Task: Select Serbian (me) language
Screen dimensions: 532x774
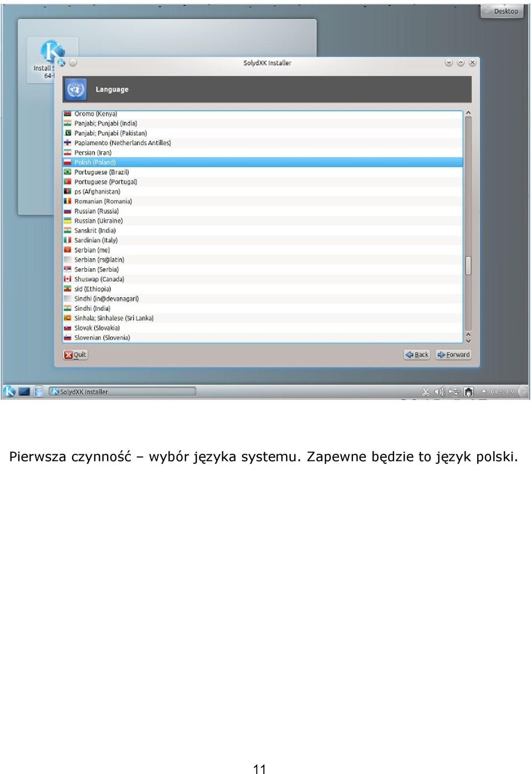Action: pos(263,250)
